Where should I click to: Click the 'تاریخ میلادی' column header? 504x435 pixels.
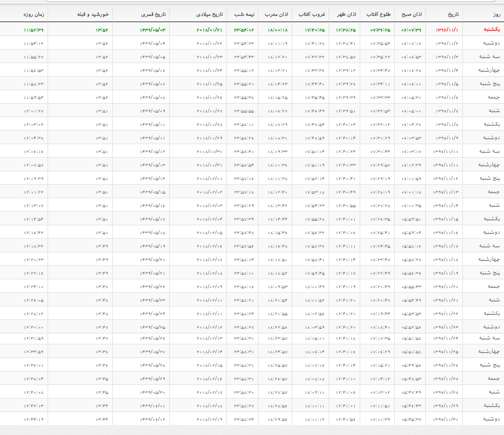pos(209,15)
